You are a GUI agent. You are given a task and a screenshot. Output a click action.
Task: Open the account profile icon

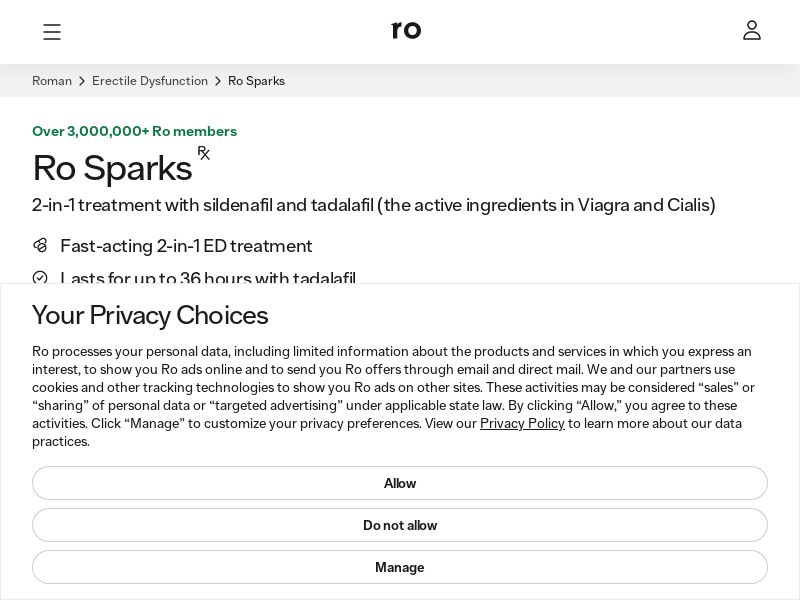(752, 31)
